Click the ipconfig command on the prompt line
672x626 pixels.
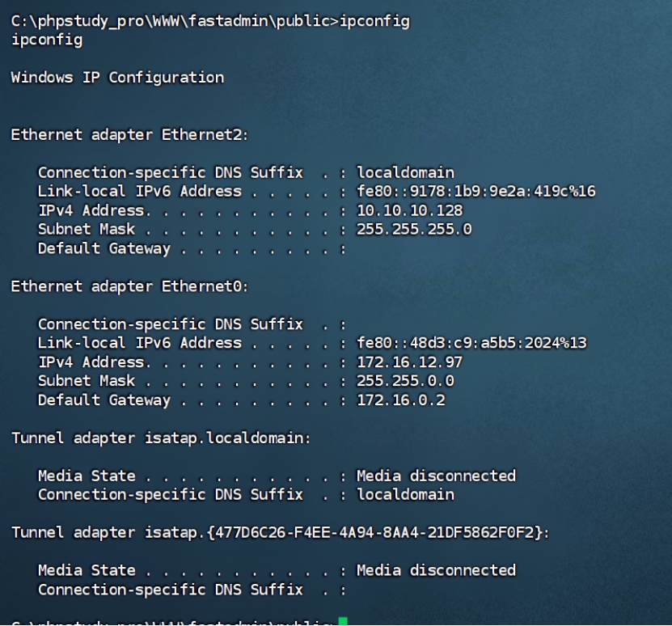click(x=374, y=21)
